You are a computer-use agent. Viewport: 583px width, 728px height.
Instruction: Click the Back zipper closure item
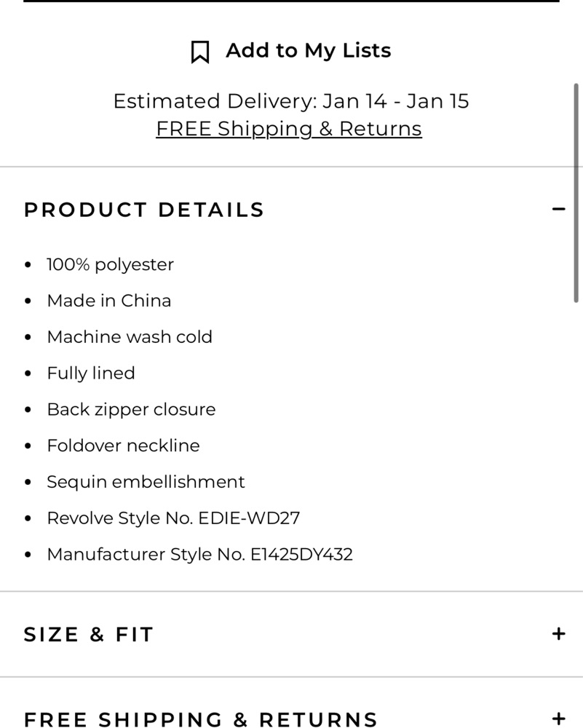click(x=131, y=409)
